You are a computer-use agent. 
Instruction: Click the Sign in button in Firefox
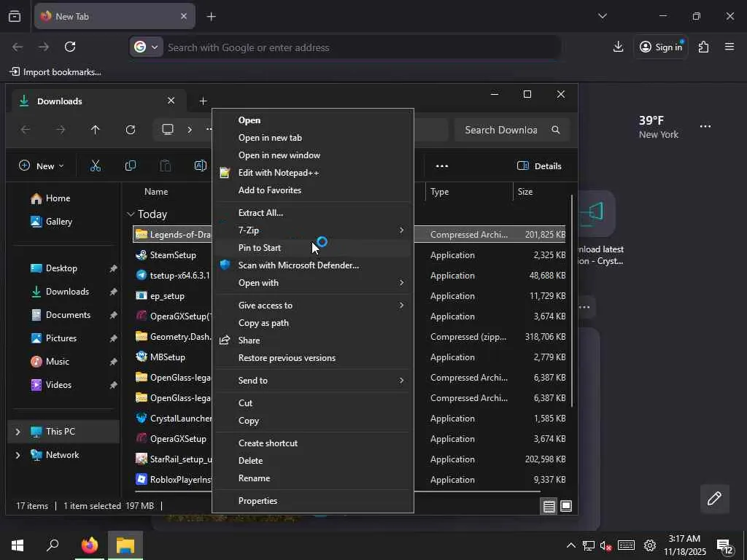pyautogui.click(x=660, y=47)
